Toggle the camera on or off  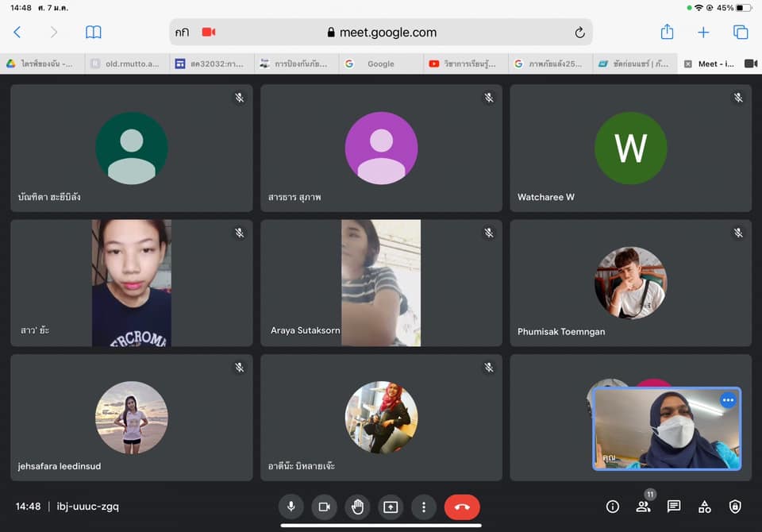[324, 507]
